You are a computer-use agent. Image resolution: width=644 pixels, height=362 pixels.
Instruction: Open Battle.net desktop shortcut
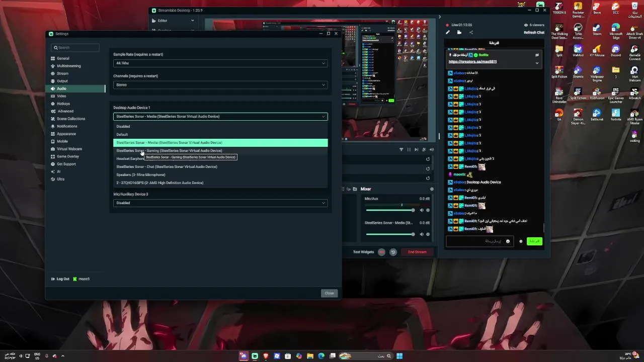click(597, 115)
